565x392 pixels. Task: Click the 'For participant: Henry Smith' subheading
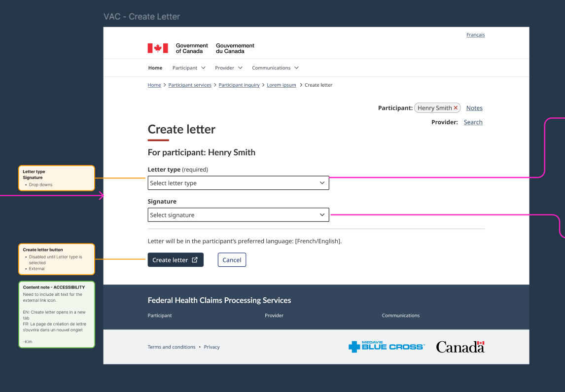pyautogui.click(x=202, y=152)
